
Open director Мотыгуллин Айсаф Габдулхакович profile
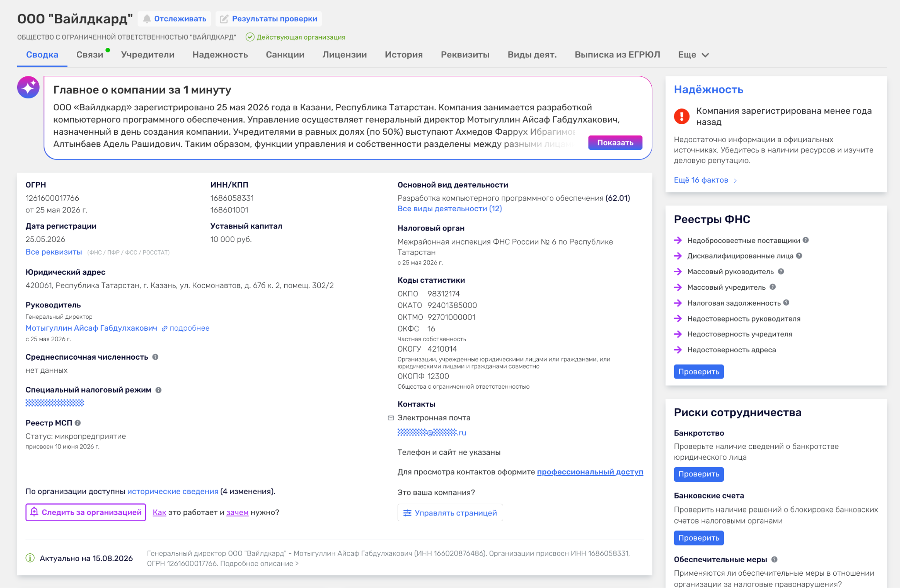pos(91,328)
